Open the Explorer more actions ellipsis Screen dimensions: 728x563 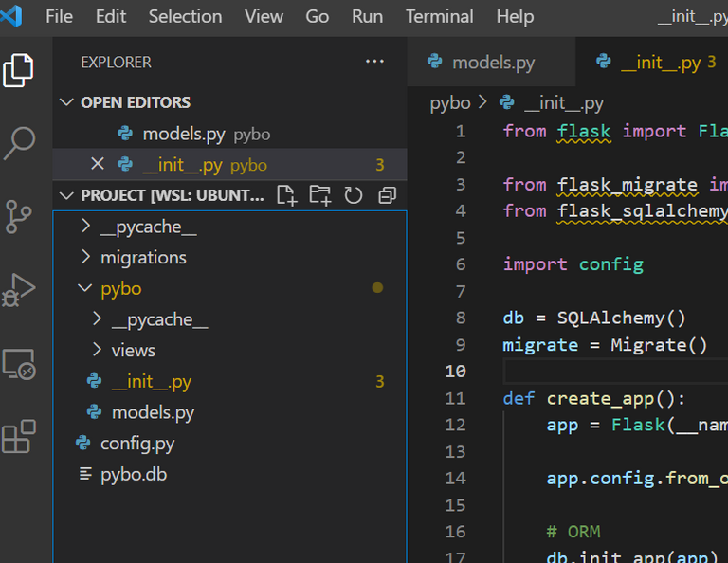374,62
